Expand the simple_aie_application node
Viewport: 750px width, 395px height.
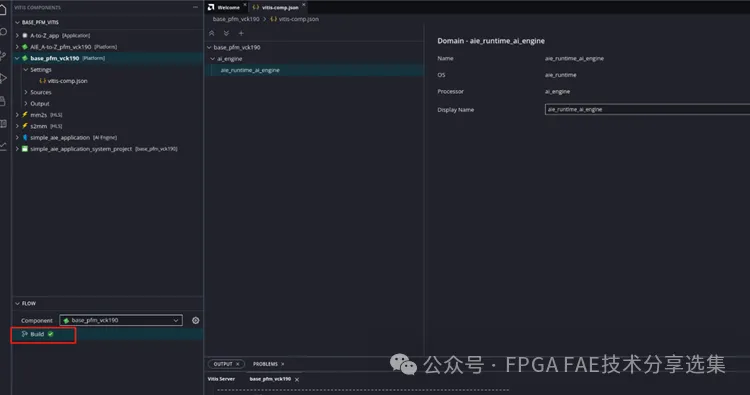click(x=17, y=138)
